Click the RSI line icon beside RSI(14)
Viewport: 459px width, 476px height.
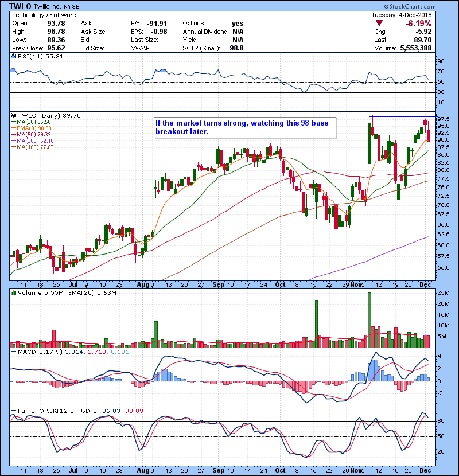pos(14,56)
